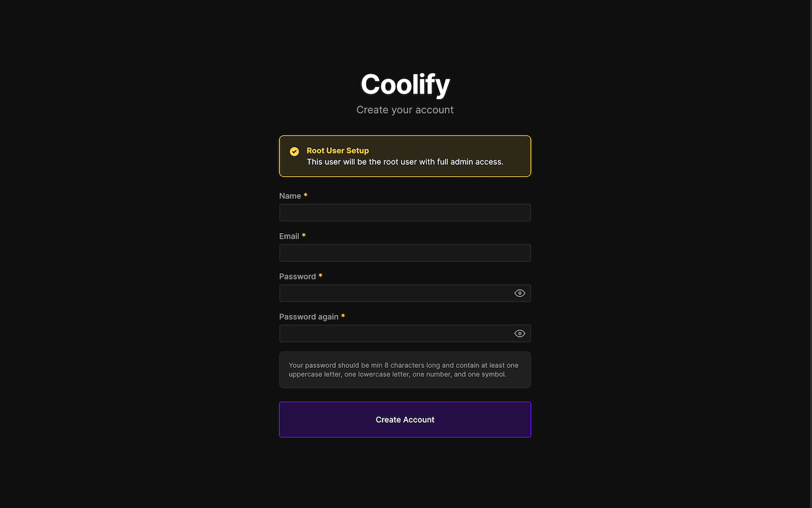Click the Create your account subtitle
This screenshot has width=812, height=508.
[405, 110]
